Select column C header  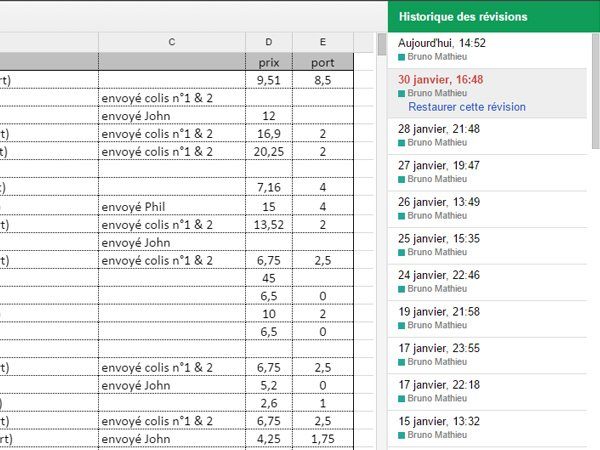coord(172,42)
